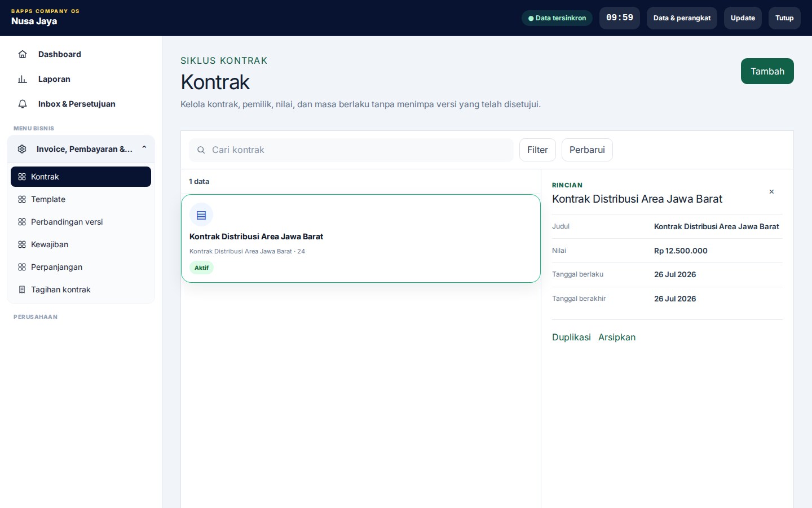Open the Template submenu item
812x508 pixels.
(81, 199)
